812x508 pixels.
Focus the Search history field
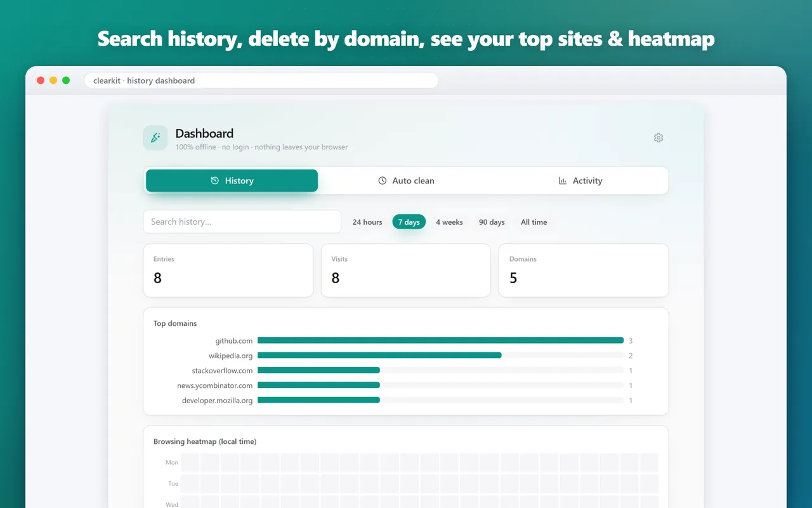[x=242, y=222]
